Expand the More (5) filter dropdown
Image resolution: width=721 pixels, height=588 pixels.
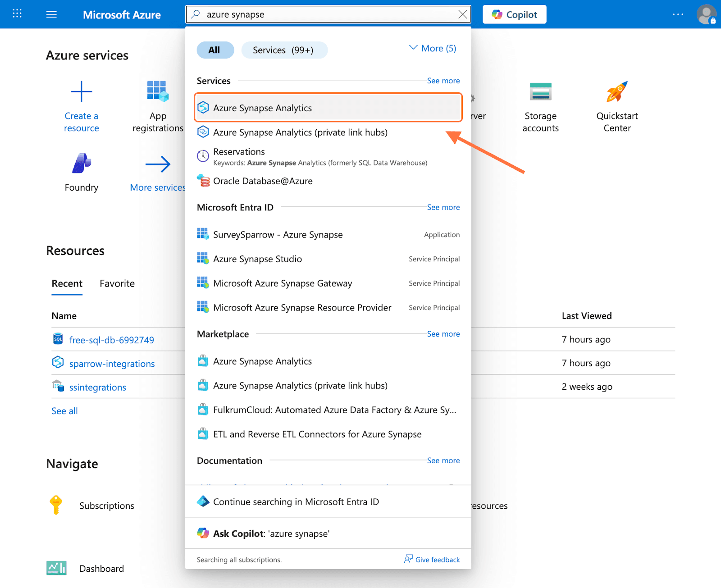[x=433, y=48]
